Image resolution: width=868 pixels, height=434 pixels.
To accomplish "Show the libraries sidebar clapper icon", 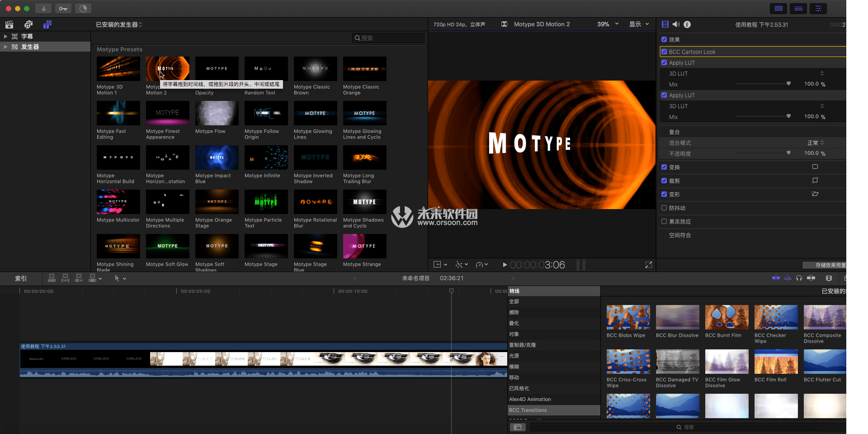I will click(x=9, y=24).
